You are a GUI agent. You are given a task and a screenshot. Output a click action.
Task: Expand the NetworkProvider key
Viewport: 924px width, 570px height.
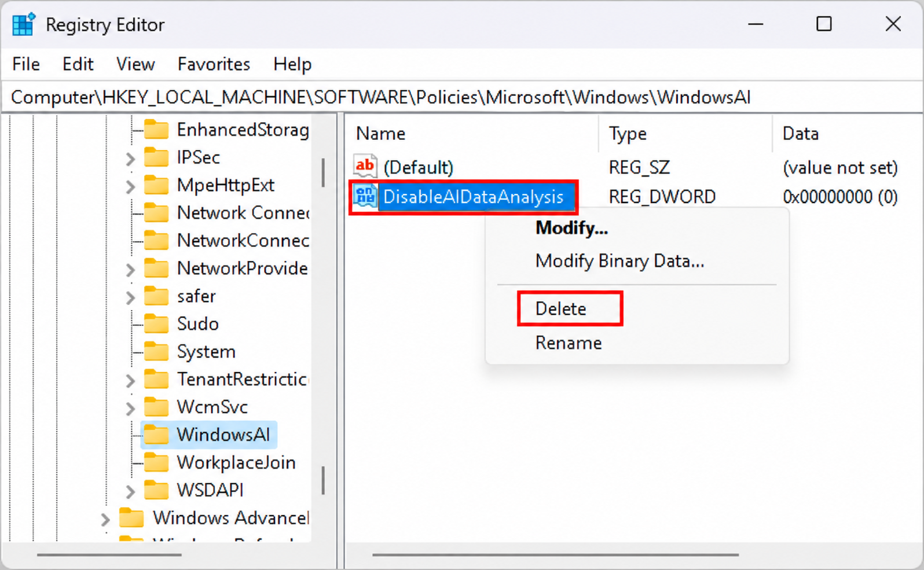point(130,270)
